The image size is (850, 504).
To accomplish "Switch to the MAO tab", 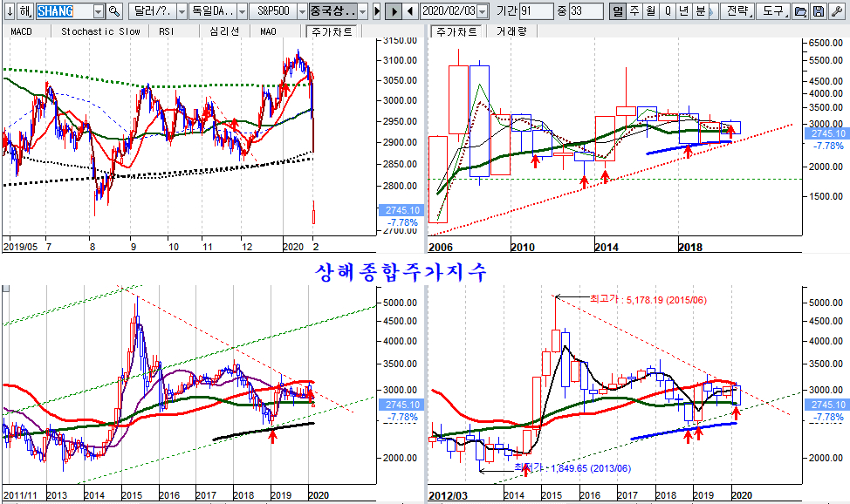I will pyautogui.click(x=268, y=31).
